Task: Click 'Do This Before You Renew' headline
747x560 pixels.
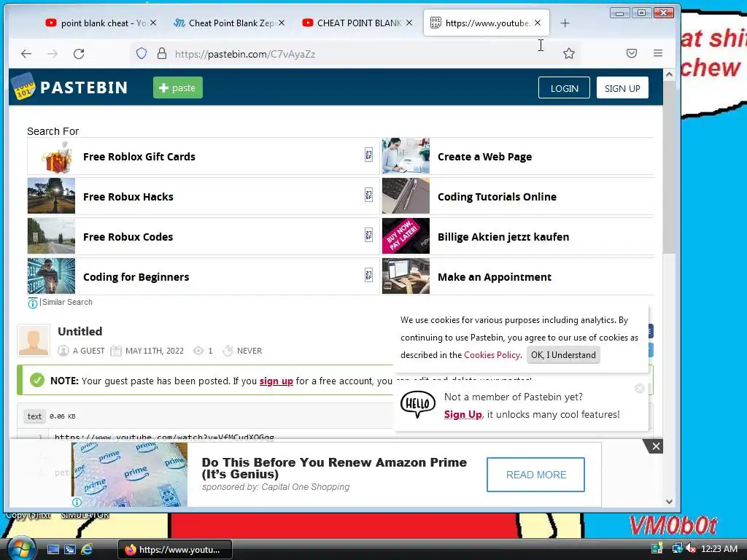Action: point(334,468)
